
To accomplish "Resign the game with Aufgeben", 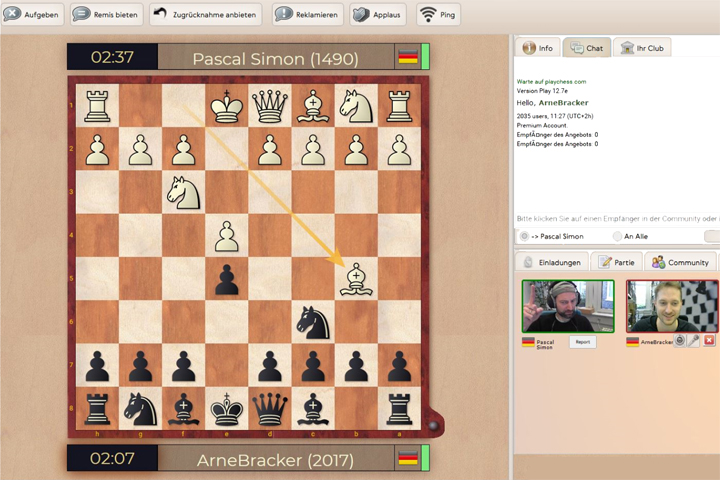I will click(x=33, y=14).
